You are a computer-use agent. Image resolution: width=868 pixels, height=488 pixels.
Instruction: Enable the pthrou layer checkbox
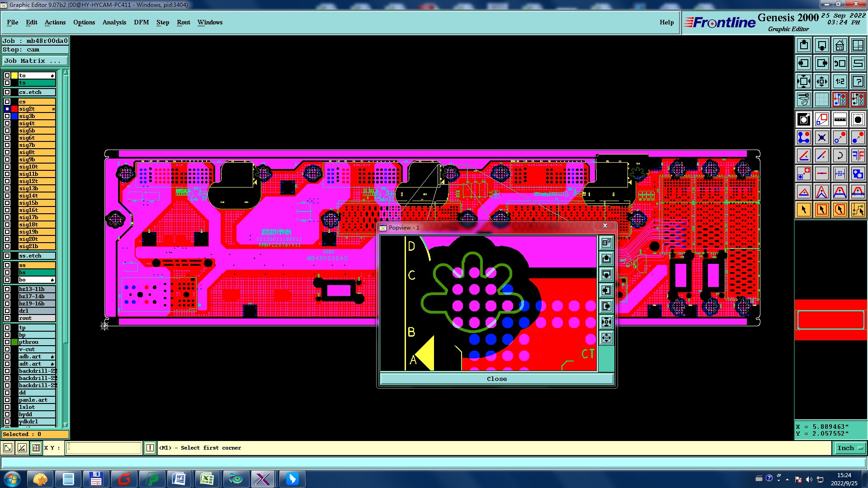pos(7,342)
